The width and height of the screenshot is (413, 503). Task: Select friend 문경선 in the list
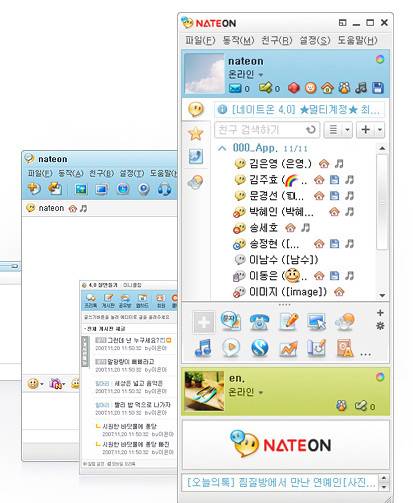click(x=269, y=196)
